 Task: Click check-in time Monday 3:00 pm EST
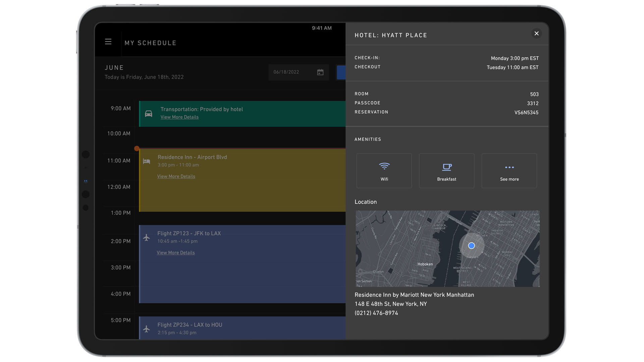[x=515, y=58]
